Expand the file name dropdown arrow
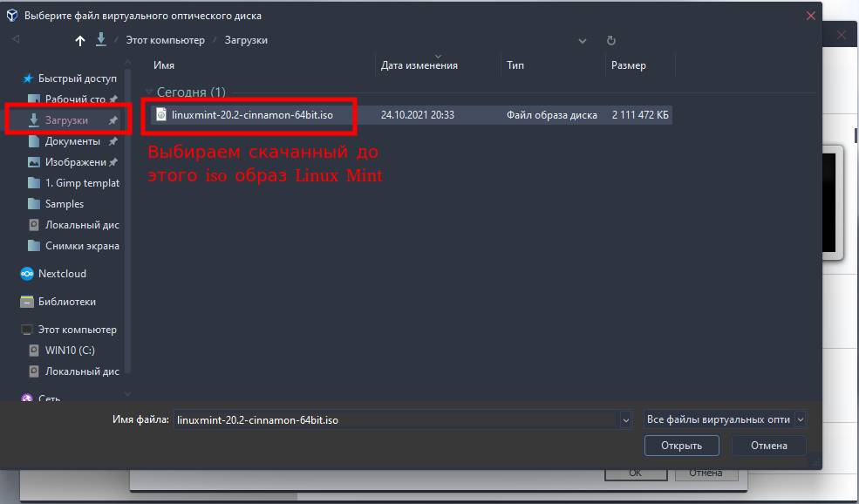Image resolution: width=859 pixels, height=504 pixels. point(625,420)
